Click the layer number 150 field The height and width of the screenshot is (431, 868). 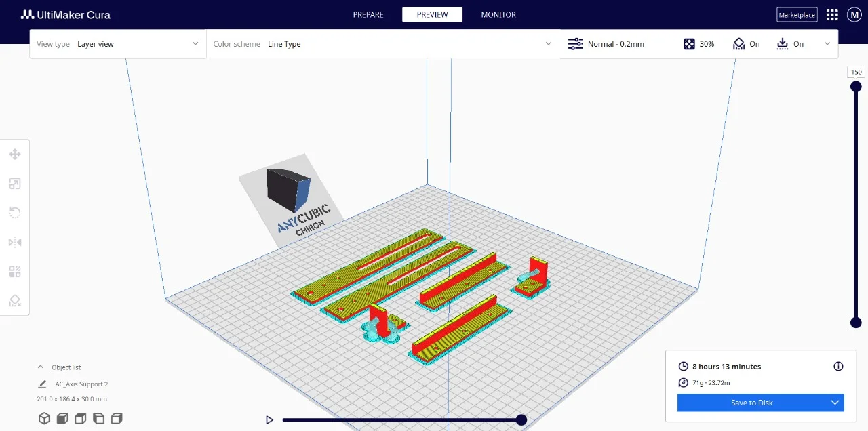point(856,72)
